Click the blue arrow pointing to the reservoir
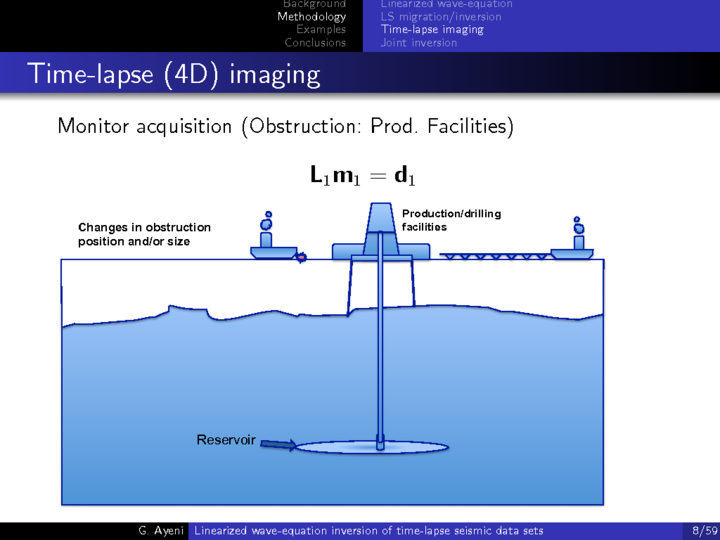Screen dimensions: 720x540 pyautogui.click(x=279, y=445)
